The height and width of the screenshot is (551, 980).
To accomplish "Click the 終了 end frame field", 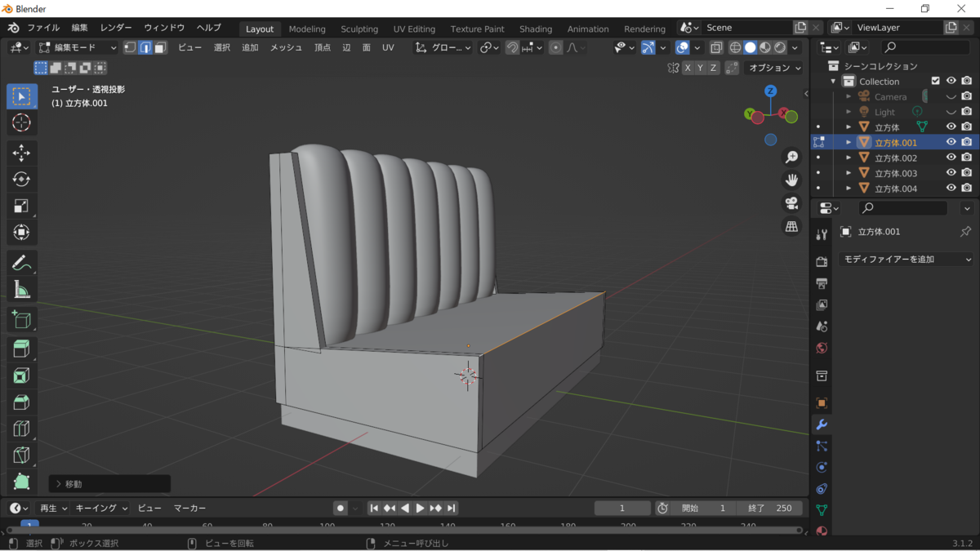I will coord(769,508).
